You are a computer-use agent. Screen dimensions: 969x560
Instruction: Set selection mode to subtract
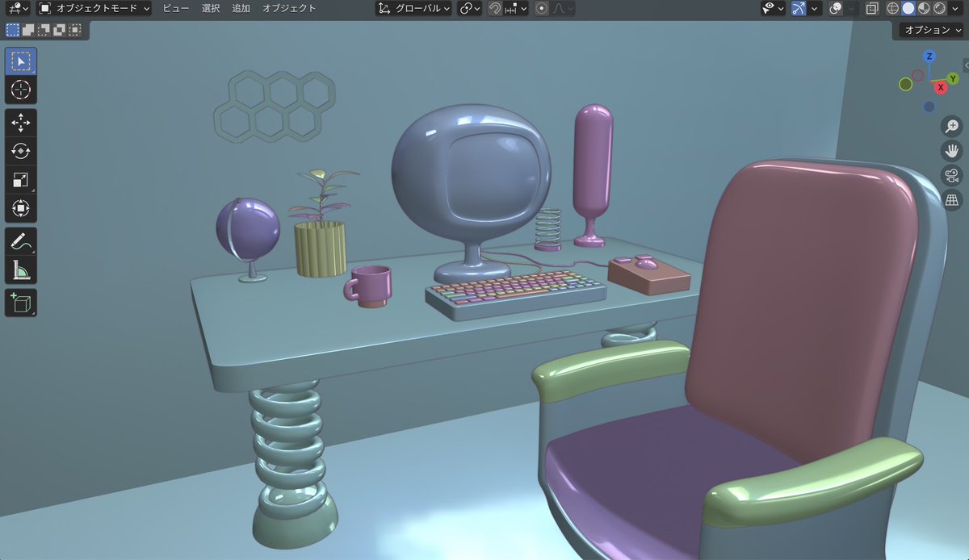point(44,30)
